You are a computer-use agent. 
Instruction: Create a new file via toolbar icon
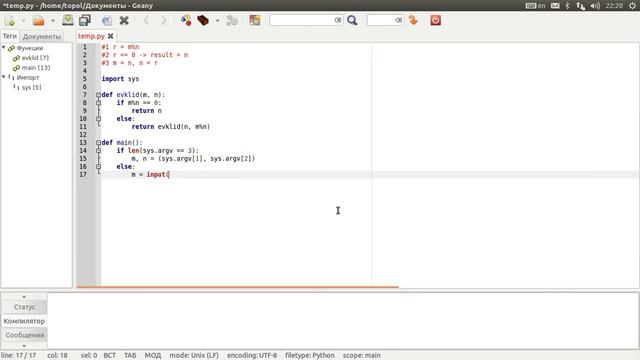10,20
